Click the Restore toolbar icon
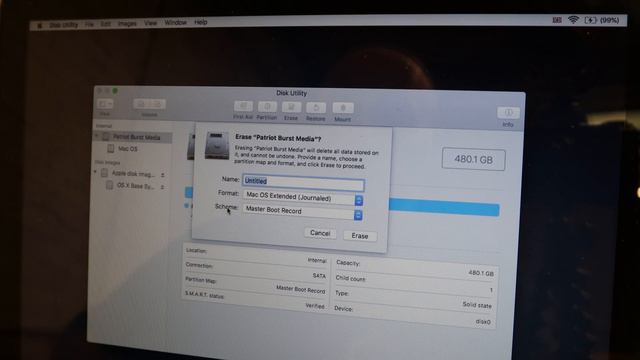The image size is (640, 360). click(x=316, y=108)
